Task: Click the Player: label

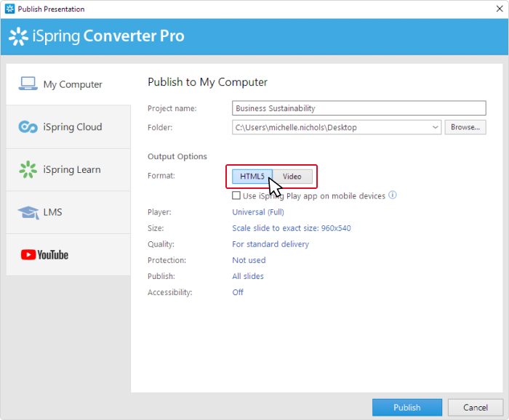Action: (x=159, y=212)
